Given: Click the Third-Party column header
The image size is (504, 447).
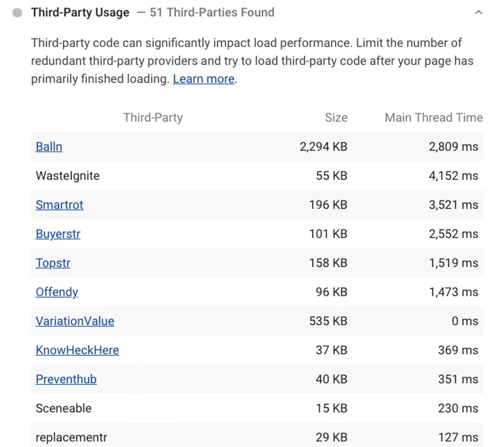Looking at the screenshot, I should click(x=153, y=118).
